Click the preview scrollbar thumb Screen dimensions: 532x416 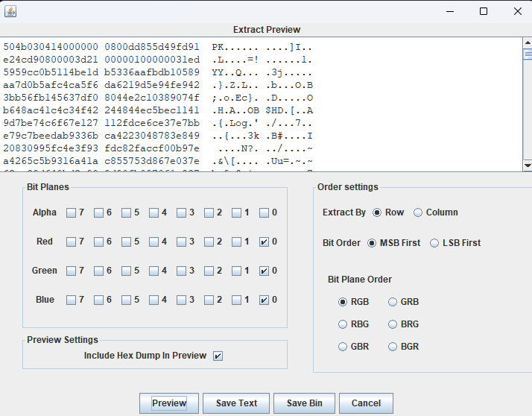point(528,54)
